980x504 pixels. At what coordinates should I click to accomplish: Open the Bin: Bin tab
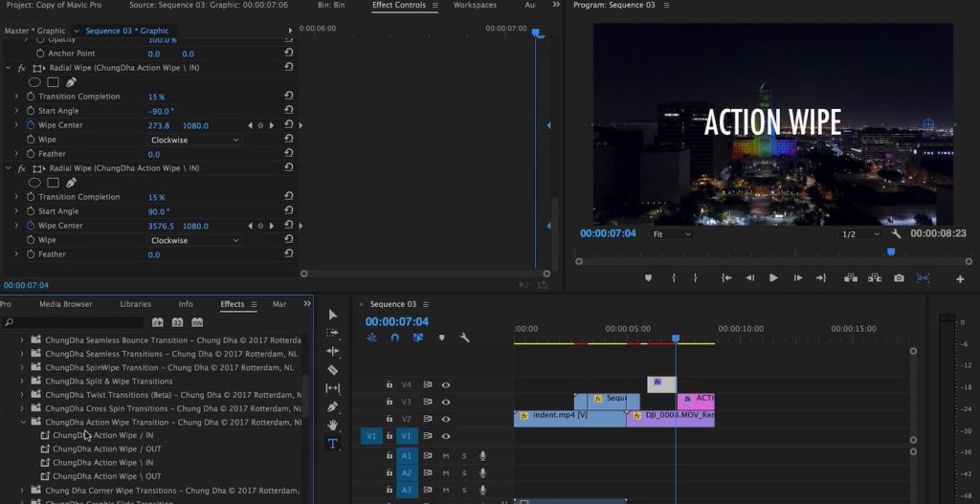[x=330, y=5]
